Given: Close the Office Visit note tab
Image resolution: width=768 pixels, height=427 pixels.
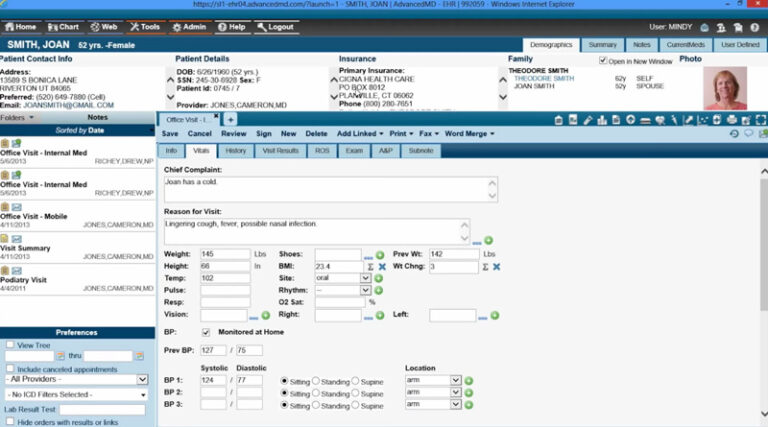Looking at the screenshot, I should pos(216,116).
